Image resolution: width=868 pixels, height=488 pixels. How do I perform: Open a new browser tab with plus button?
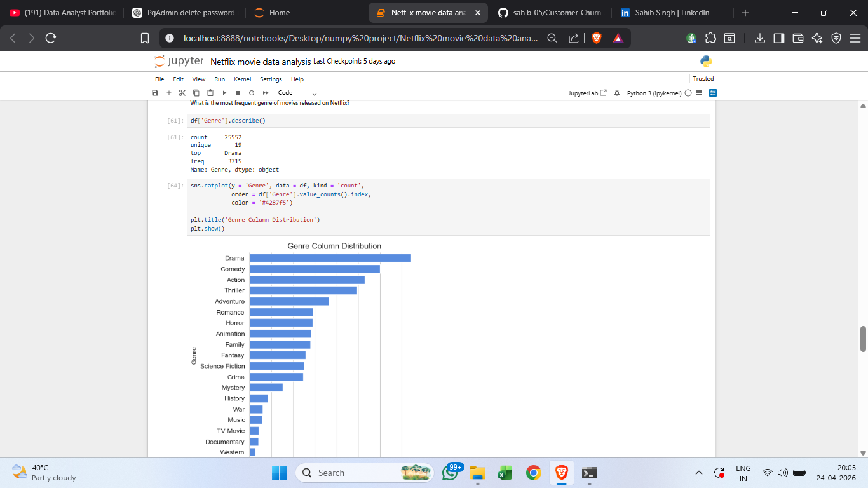pos(745,13)
